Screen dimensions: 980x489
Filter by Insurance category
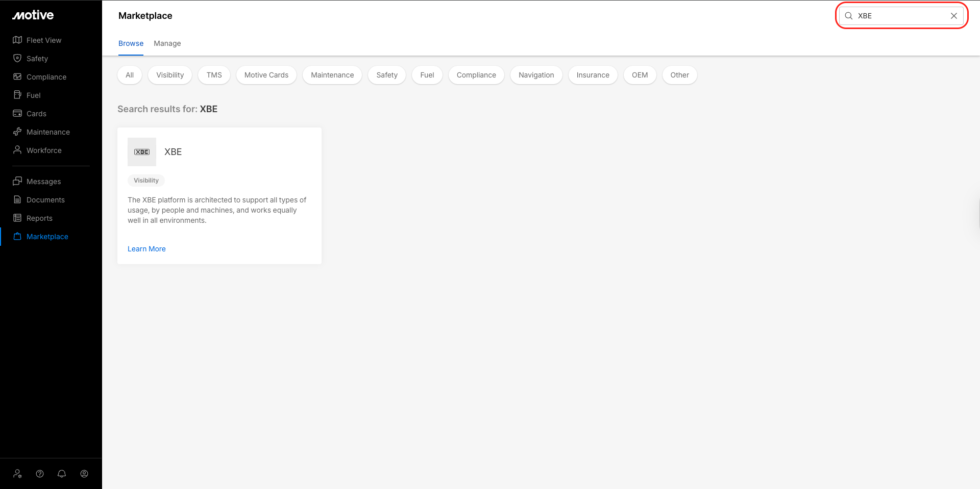pos(593,75)
